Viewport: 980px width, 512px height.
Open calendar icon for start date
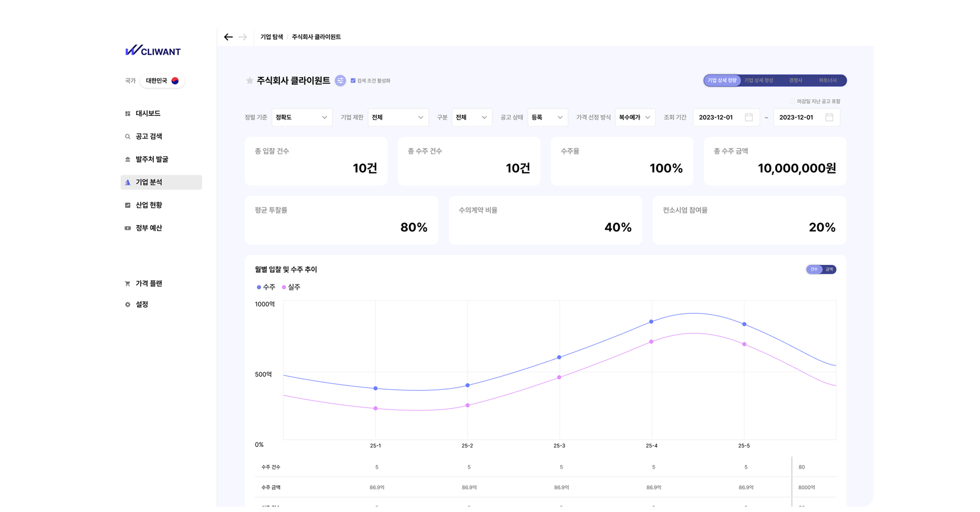click(749, 117)
